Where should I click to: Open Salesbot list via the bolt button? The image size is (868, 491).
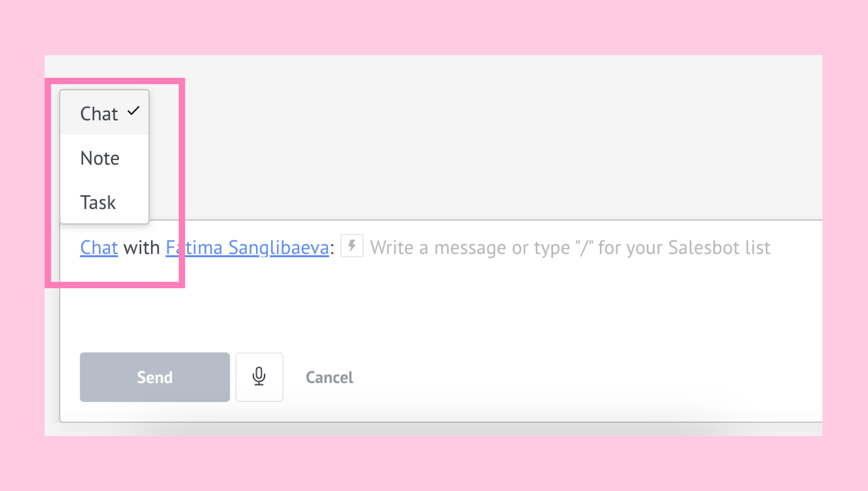point(352,246)
